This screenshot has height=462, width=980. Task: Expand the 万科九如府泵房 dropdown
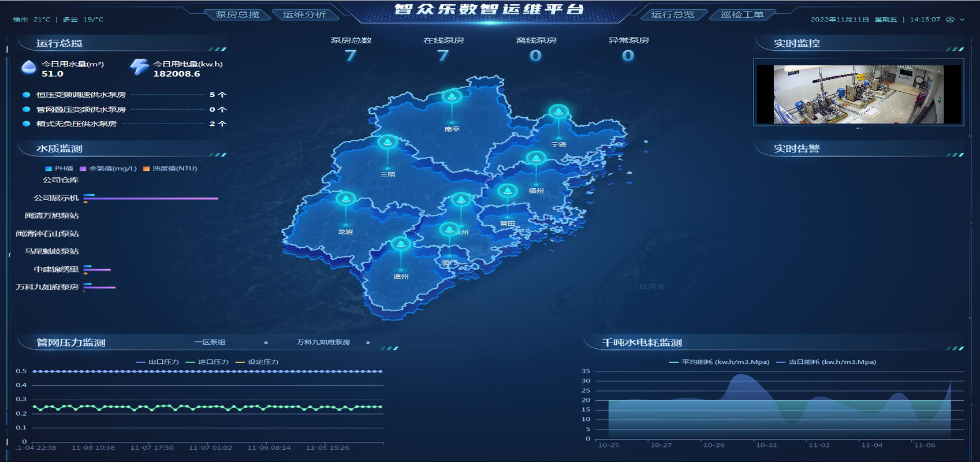(x=333, y=342)
